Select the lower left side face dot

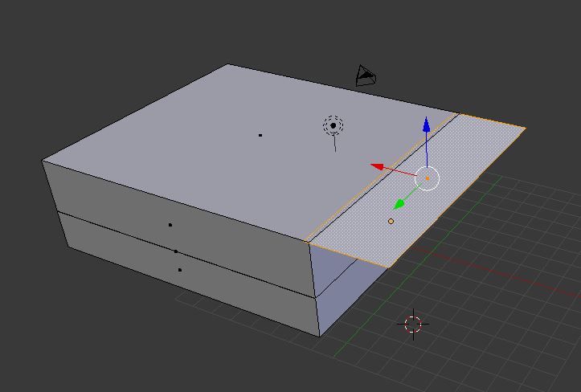180,270
